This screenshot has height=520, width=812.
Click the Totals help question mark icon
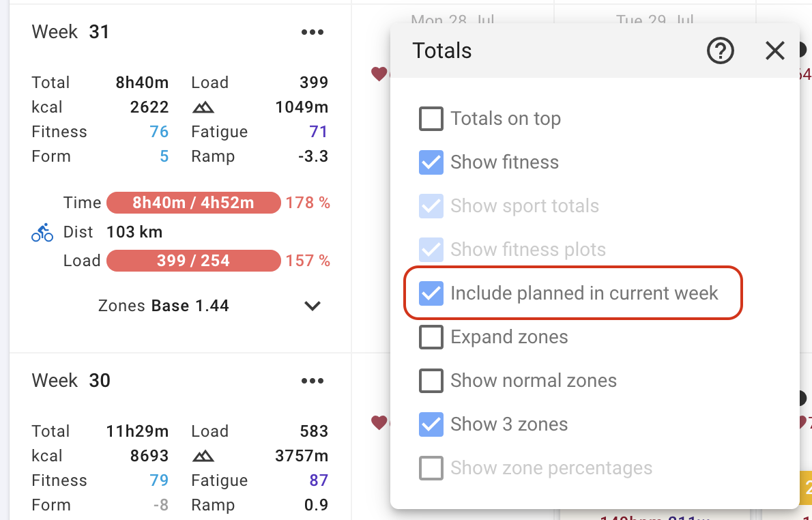point(720,50)
